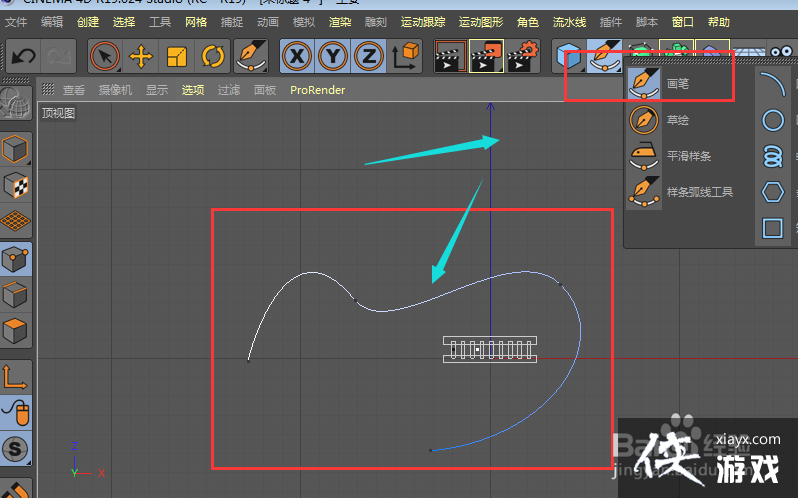Image resolution: width=798 pixels, height=498 pixels.
Task: Open the 创建 menu
Action: coord(88,22)
